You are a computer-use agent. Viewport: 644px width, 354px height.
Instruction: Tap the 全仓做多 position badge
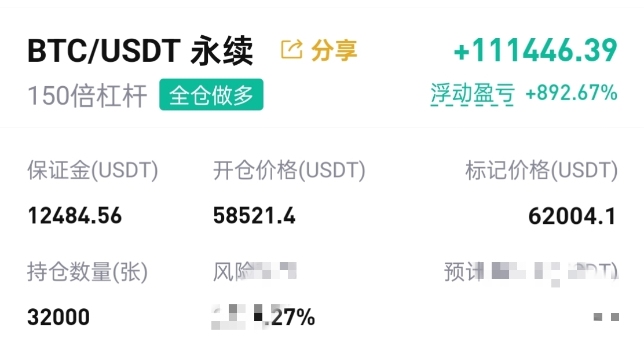pyautogui.click(x=211, y=95)
